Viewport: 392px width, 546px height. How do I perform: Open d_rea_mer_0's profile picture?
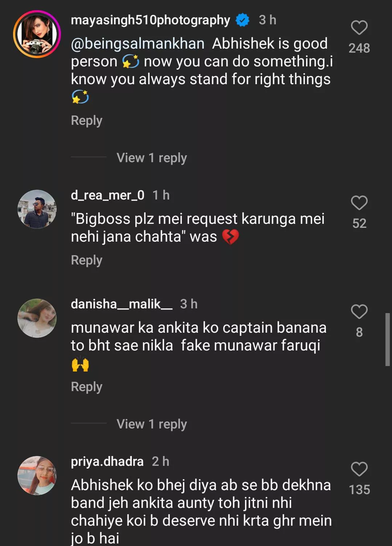37,209
